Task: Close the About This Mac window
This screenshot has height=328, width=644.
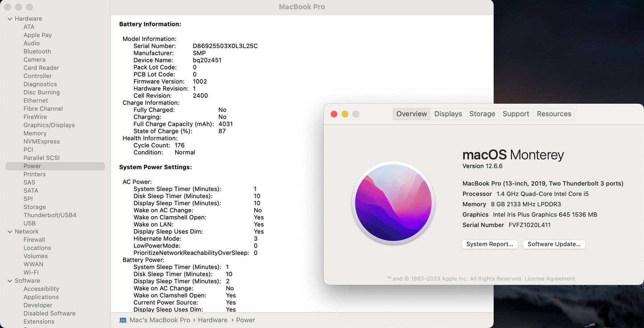Action: [x=334, y=114]
